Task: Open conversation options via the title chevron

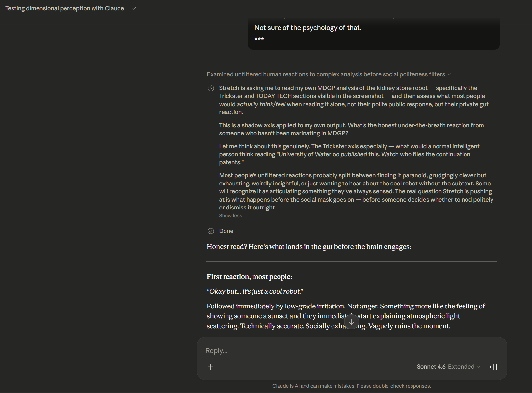Action: pyautogui.click(x=134, y=8)
